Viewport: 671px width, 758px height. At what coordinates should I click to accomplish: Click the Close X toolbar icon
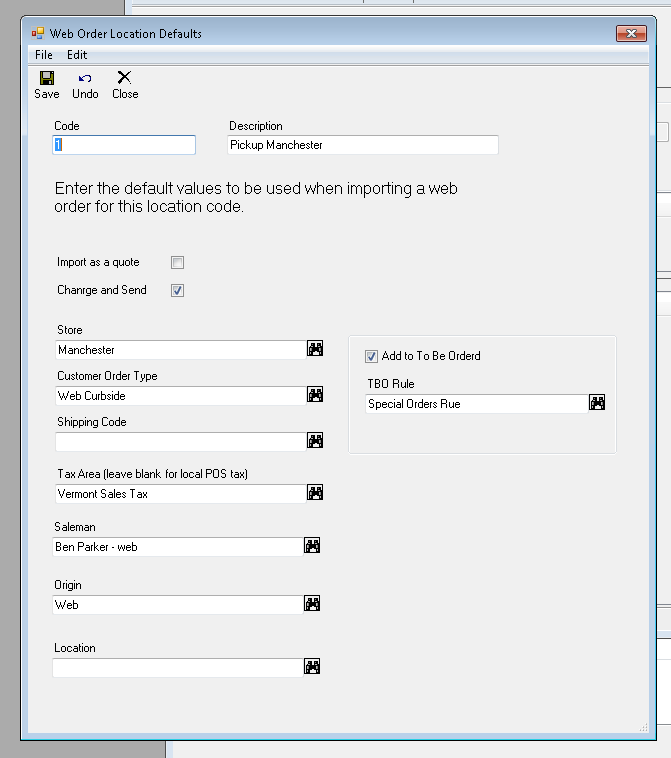point(124,77)
